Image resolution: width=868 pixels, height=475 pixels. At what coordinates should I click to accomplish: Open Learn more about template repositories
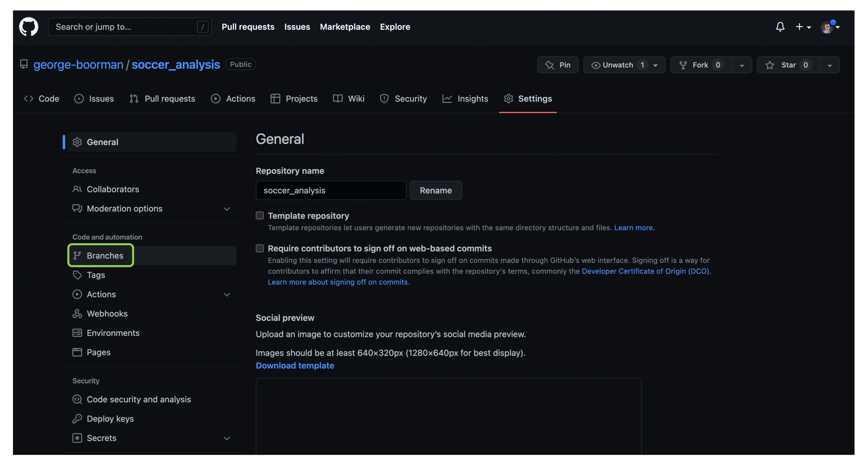(x=634, y=228)
